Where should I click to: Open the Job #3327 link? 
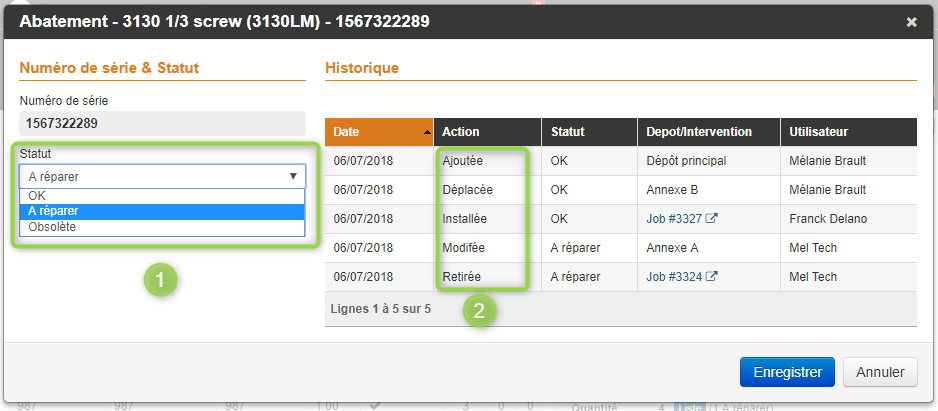tap(674, 219)
